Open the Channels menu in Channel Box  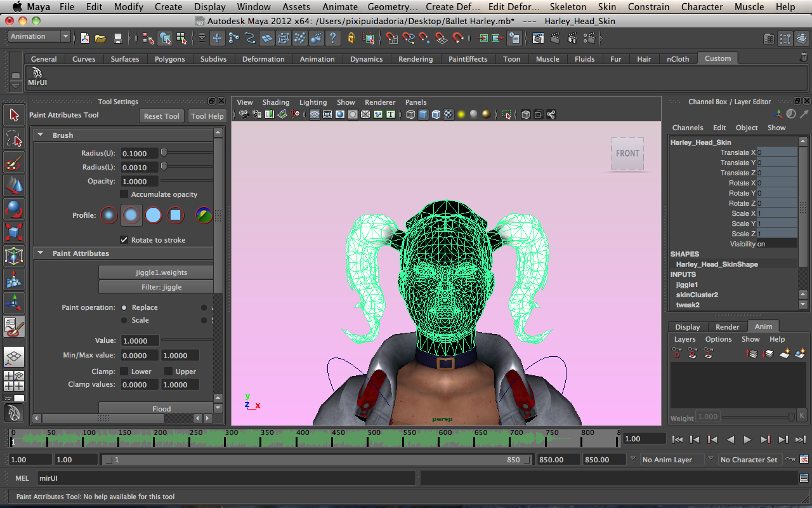688,128
